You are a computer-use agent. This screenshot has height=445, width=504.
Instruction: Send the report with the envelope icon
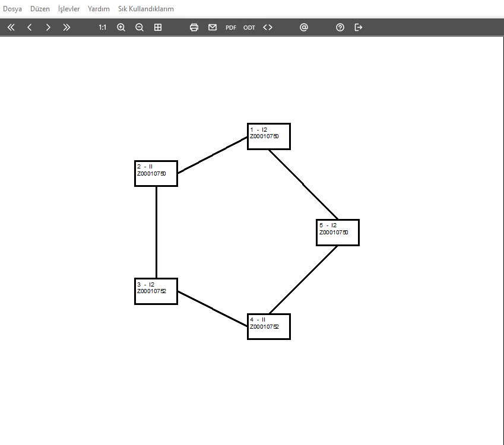click(213, 27)
